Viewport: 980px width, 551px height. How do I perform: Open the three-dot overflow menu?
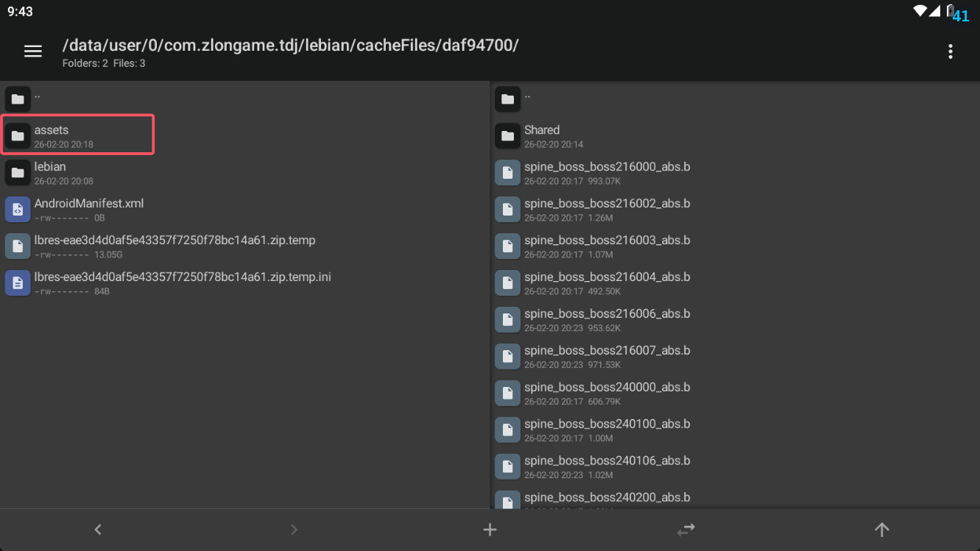pos(950,51)
